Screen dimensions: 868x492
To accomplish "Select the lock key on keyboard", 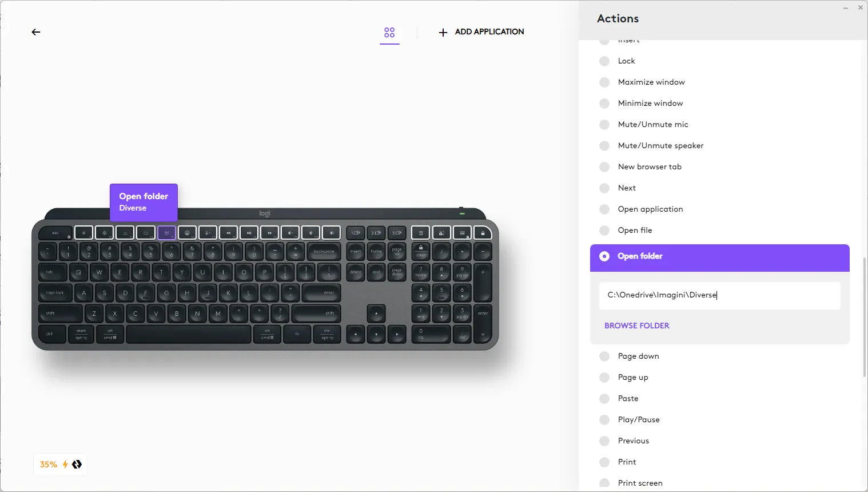I will click(x=483, y=233).
